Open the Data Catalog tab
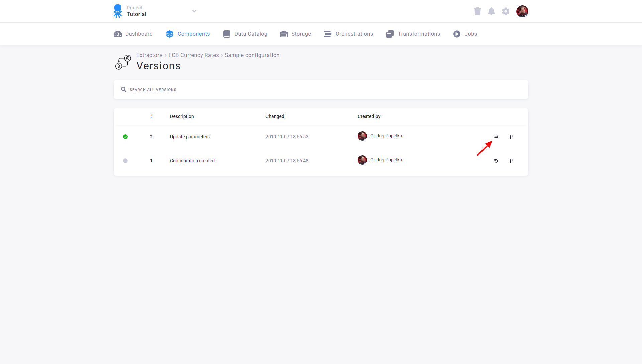The width and height of the screenshot is (642, 364). coord(245,34)
